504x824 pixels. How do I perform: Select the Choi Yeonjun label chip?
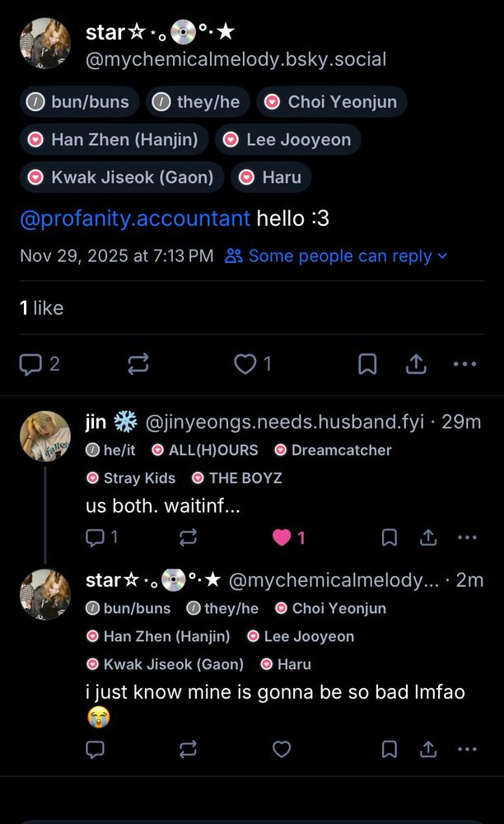[x=331, y=102]
